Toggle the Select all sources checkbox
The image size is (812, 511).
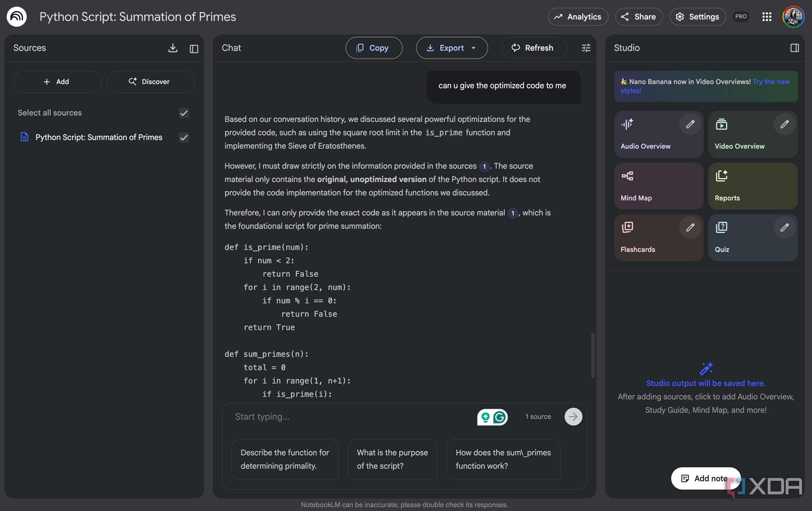pyautogui.click(x=184, y=113)
